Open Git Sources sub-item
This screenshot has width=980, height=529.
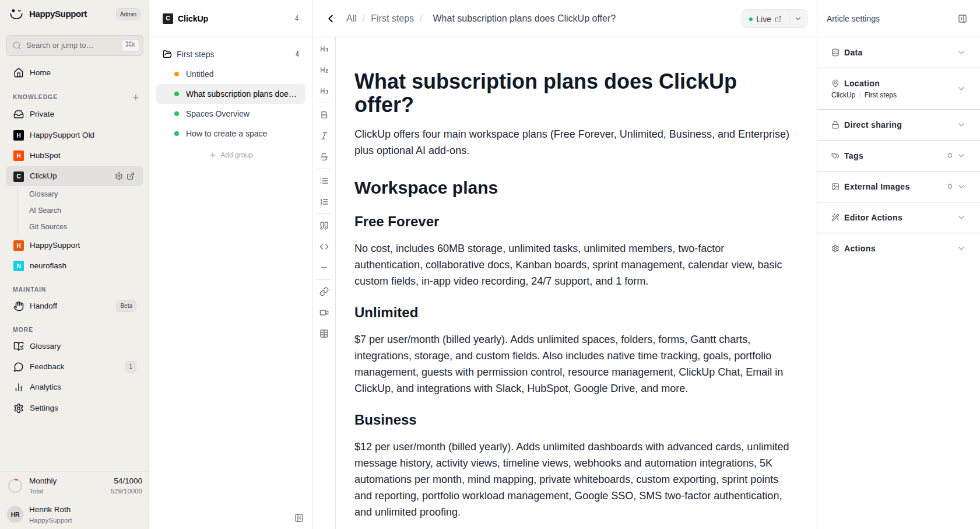48,227
